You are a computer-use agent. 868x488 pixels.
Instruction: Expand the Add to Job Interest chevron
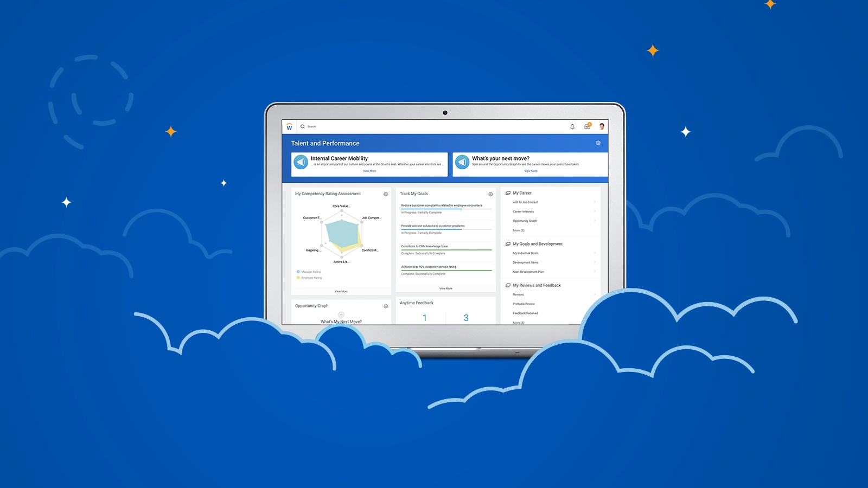pyautogui.click(x=595, y=202)
